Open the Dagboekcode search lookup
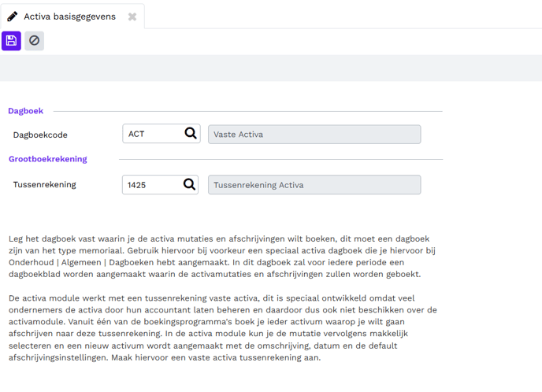This screenshot has width=542, height=392. pyautogui.click(x=190, y=134)
